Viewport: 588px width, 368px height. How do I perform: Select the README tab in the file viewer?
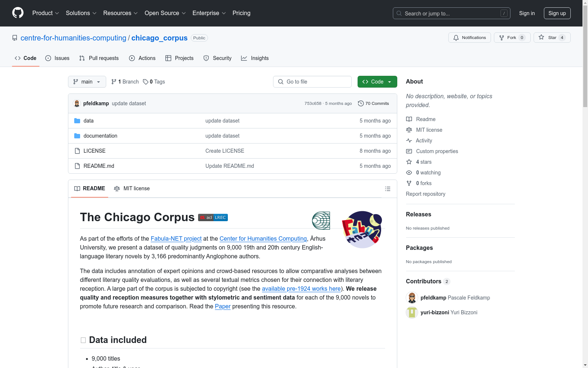pyautogui.click(x=90, y=188)
